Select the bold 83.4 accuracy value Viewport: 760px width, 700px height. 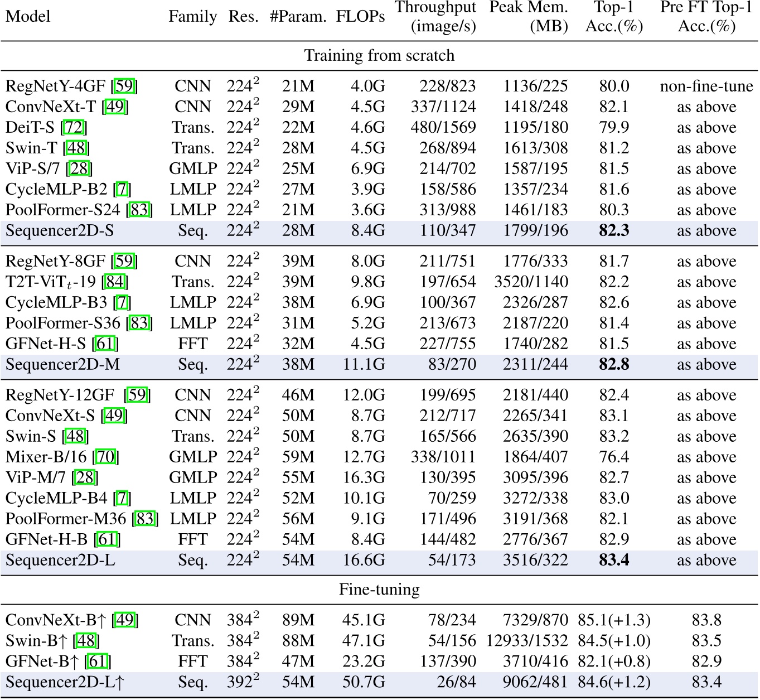(614, 560)
